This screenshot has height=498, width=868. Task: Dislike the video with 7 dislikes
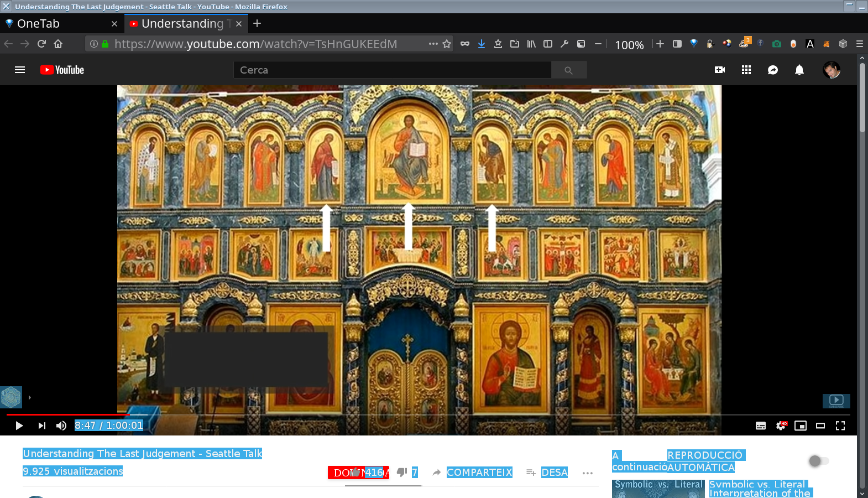click(407, 473)
